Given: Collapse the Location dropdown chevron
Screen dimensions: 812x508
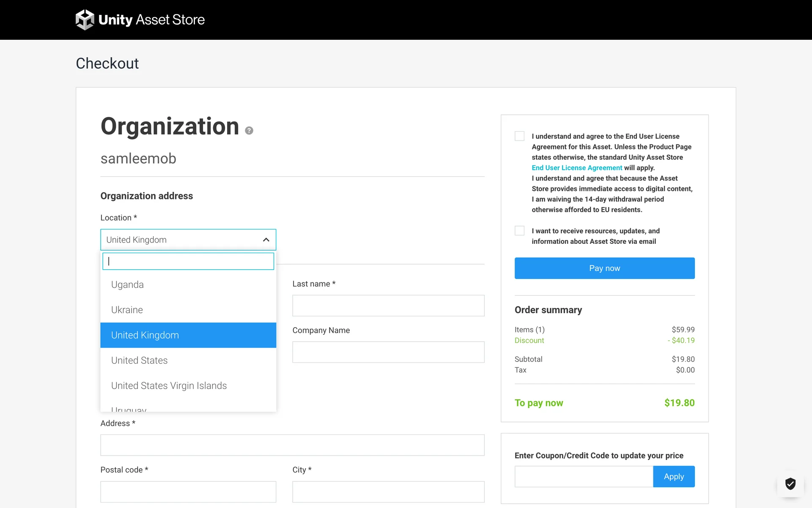Looking at the screenshot, I should (x=266, y=240).
